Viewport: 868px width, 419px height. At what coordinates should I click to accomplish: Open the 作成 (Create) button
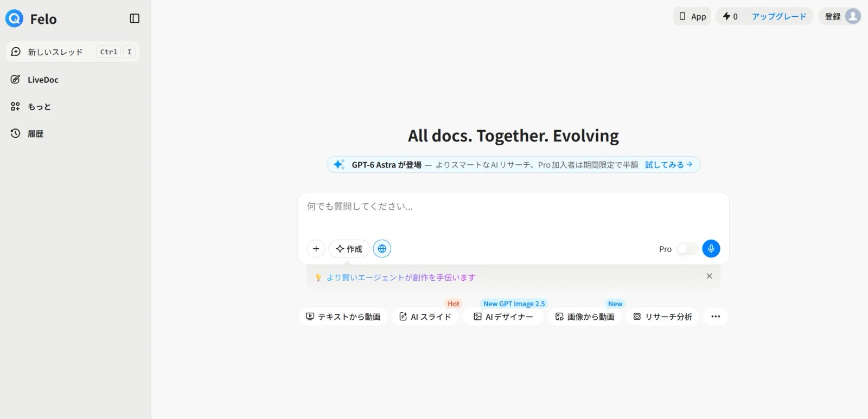click(349, 249)
